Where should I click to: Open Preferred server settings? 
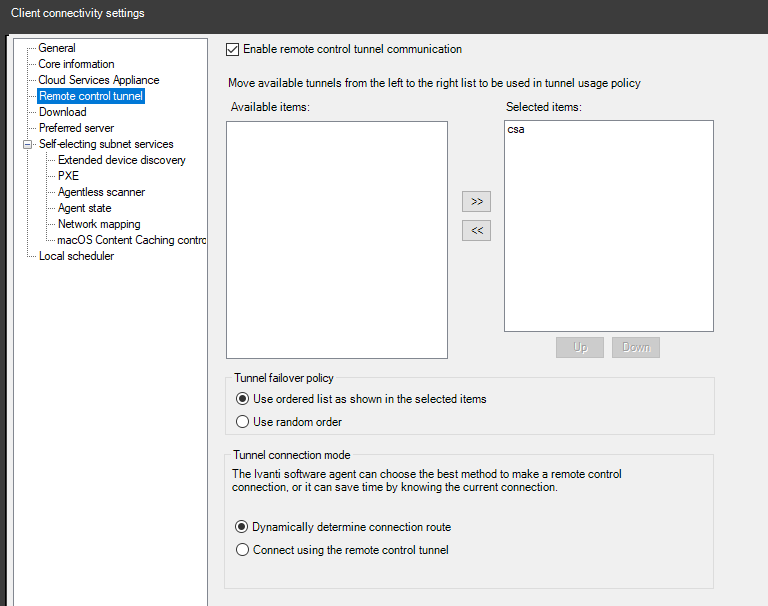tap(76, 128)
